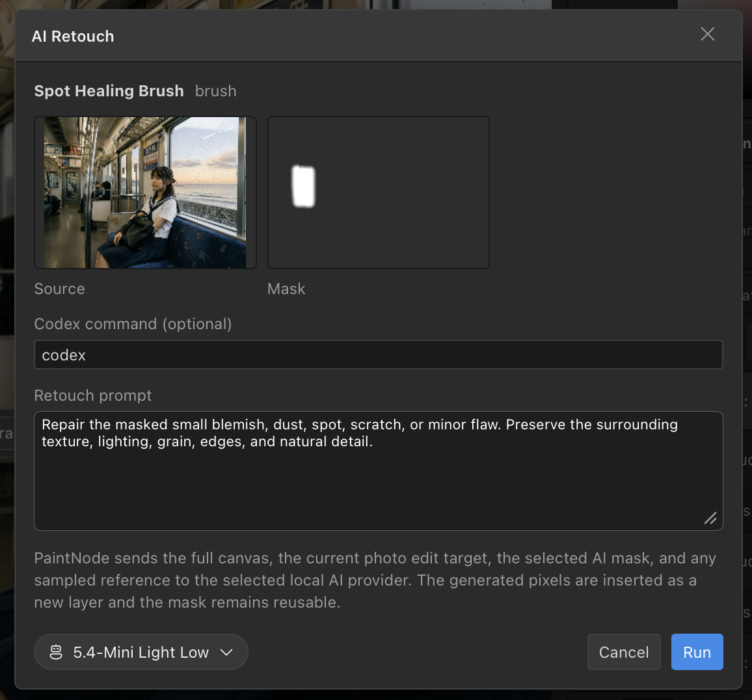The image size is (752, 700).
Task: Click the Spot Healing Brush heading
Action: pyautogui.click(x=109, y=91)
